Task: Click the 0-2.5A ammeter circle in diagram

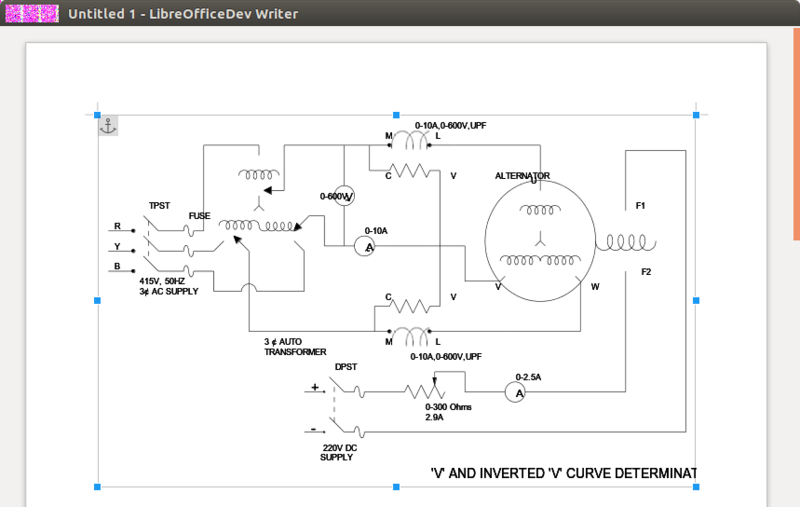Action: pos(515,392)
